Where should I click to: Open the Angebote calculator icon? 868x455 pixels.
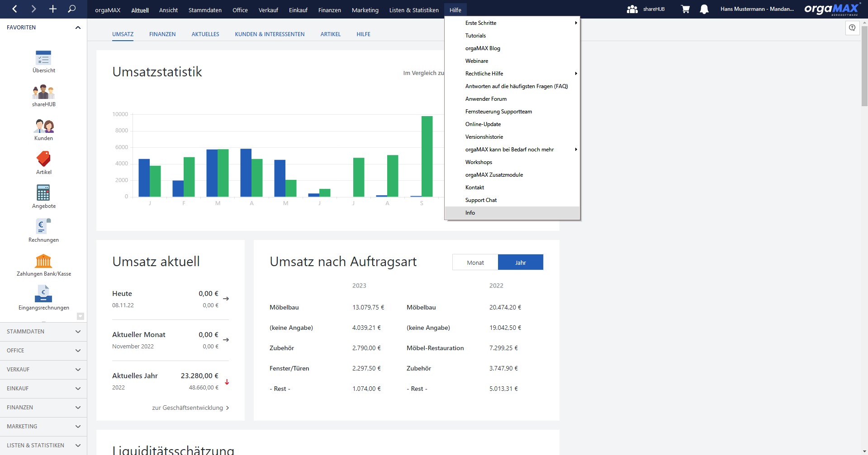click(43, 193)
